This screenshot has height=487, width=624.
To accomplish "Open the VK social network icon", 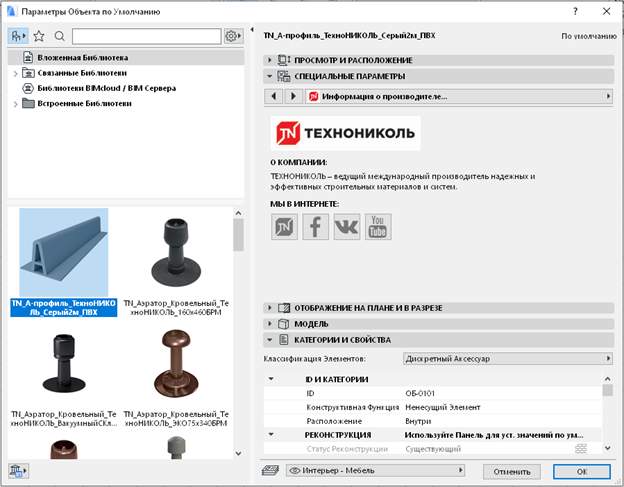I will pyautogui.click(x=347, y=227).
